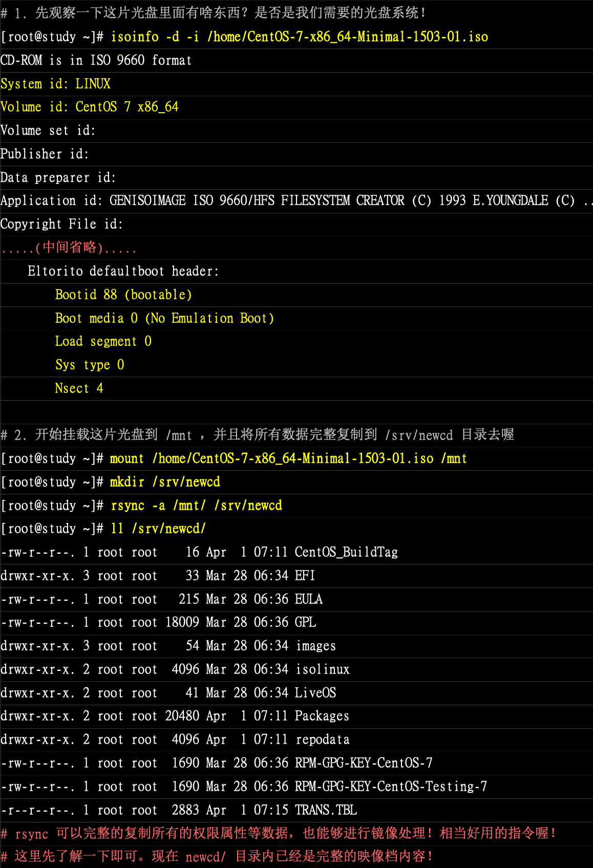Click the '-r--r--r--.' permissions of TRANS.TBL

click(37, 810)
